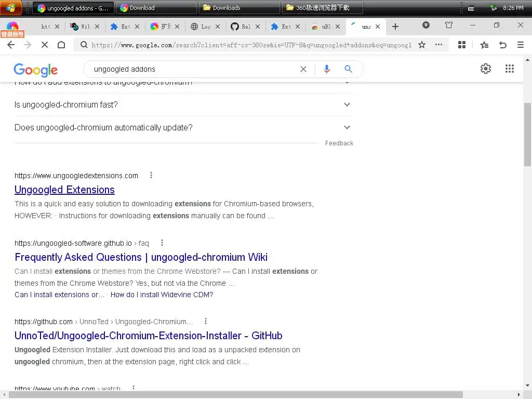Open the favorites list icon
This screenshot has height=399, width=532.
click(x=485, y=45)
